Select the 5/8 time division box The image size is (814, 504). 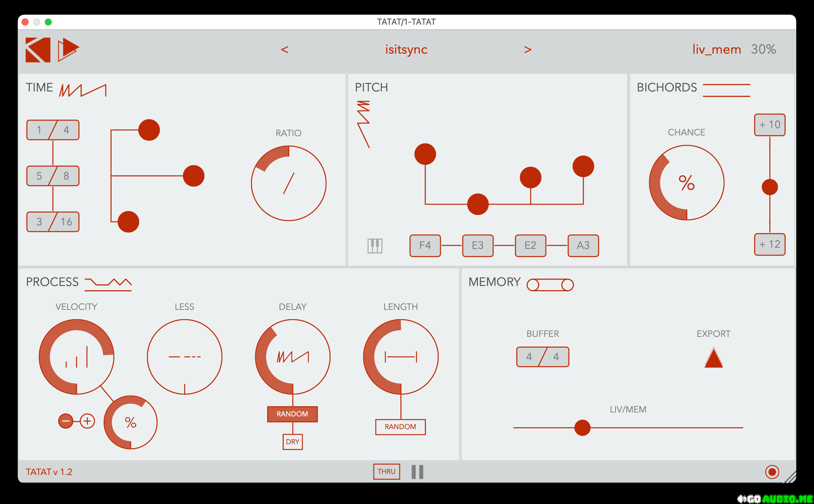(x=53, y=176)
